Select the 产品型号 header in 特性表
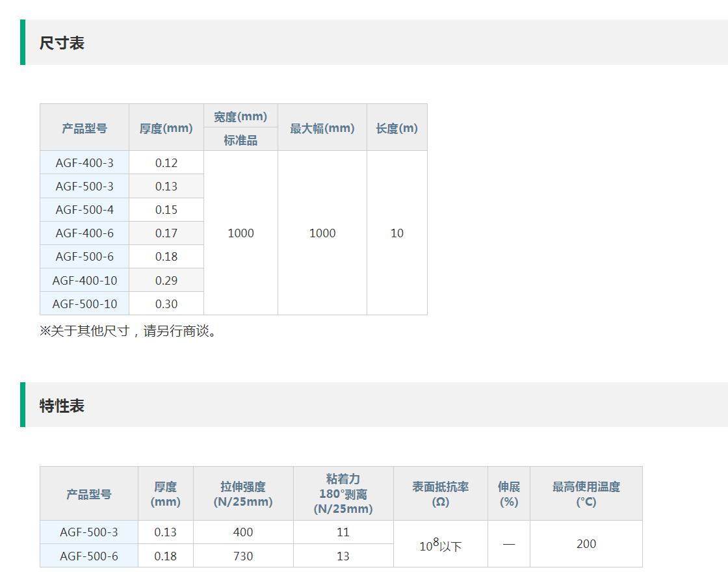728x572 pixels. click(x=88, y=494)
